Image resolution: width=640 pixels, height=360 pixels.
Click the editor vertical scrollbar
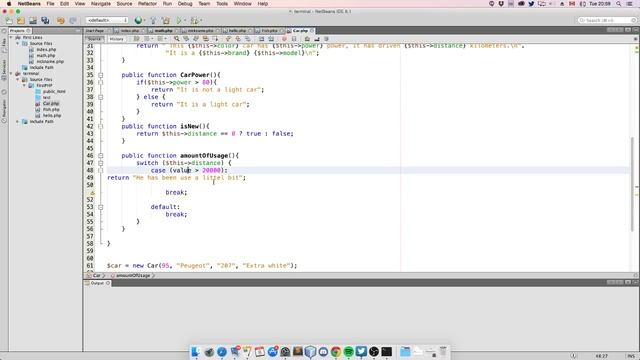[x=633, y=184]
